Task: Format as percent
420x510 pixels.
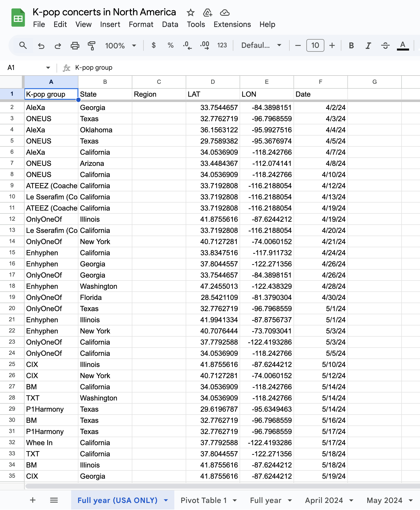Action: (x=170, y=45)
